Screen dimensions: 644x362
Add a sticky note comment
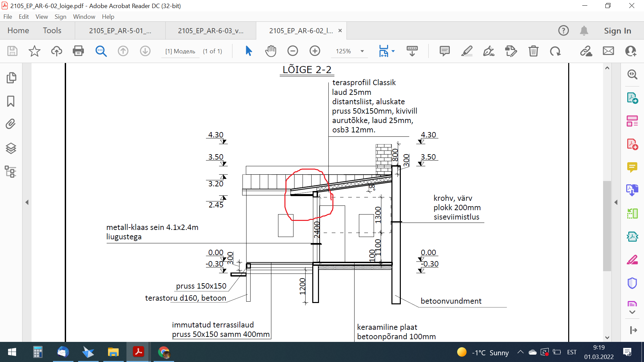coord(444,51)
